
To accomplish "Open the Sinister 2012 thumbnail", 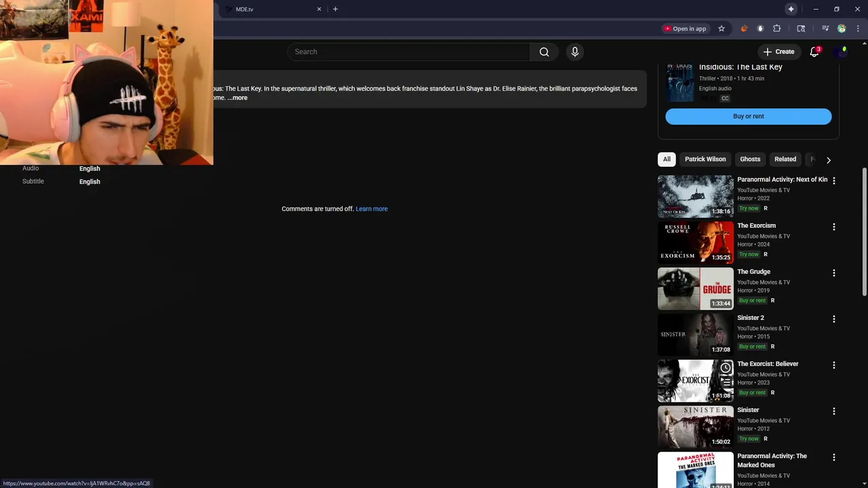I will coord(696,427).
